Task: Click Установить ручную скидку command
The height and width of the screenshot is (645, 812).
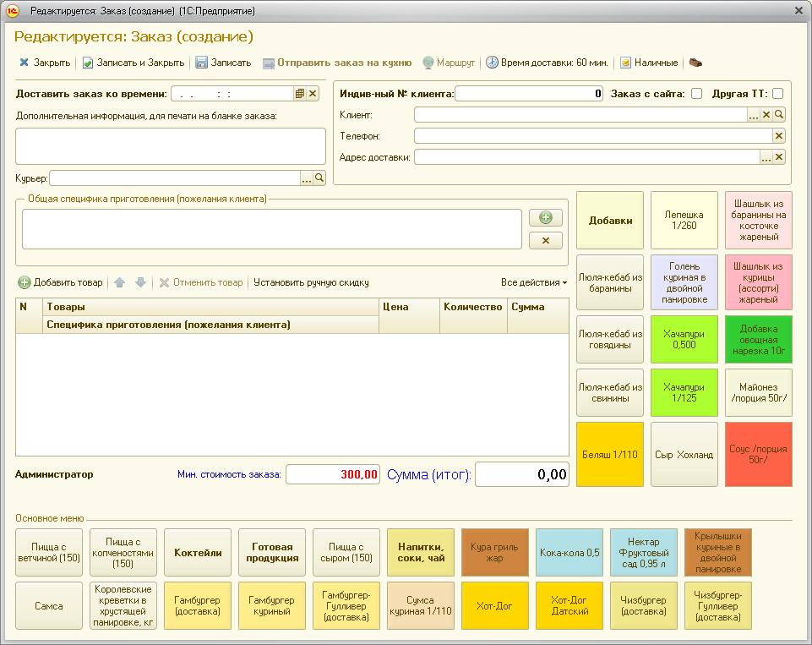Action: click(x=311, y=283)
